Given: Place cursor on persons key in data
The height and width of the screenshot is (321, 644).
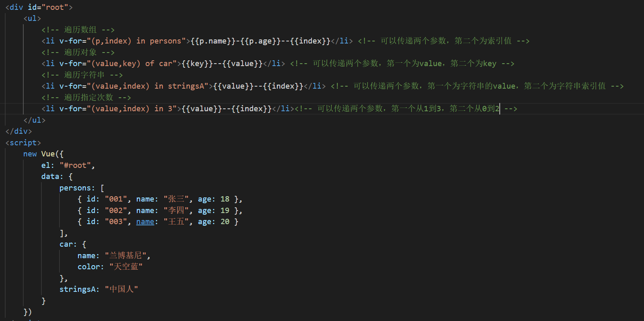Looking at the screenshot, I should tap(75, 188).
